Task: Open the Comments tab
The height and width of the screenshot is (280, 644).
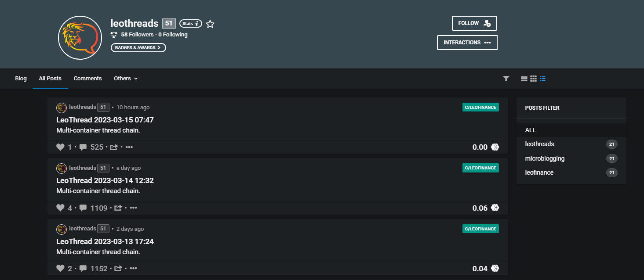Action: coord(87,79)
